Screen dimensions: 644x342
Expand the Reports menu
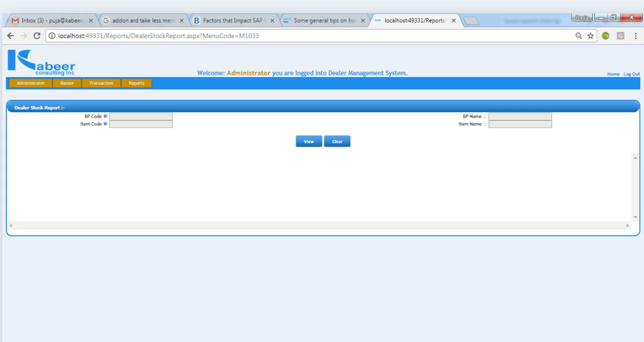click(136, 83)
